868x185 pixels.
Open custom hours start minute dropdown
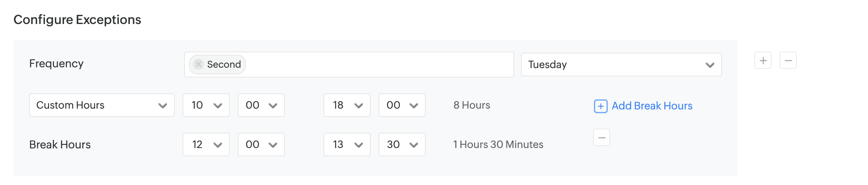(261, 105)
